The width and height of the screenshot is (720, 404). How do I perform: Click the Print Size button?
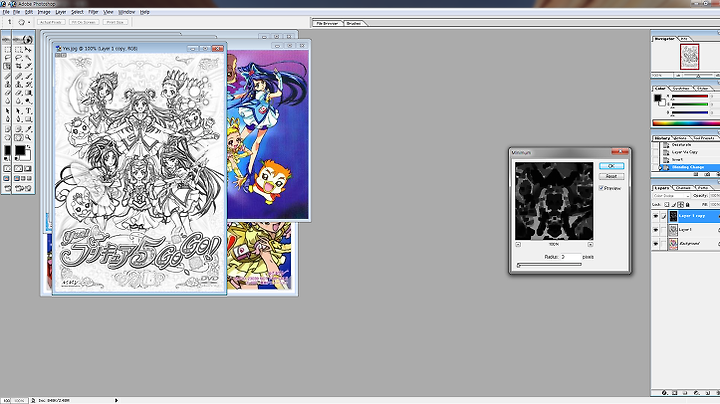[115, 22]
